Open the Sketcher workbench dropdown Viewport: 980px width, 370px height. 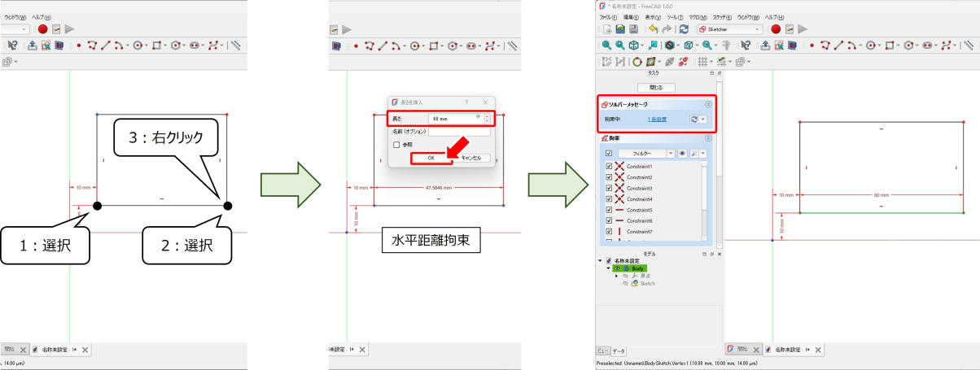758,29
